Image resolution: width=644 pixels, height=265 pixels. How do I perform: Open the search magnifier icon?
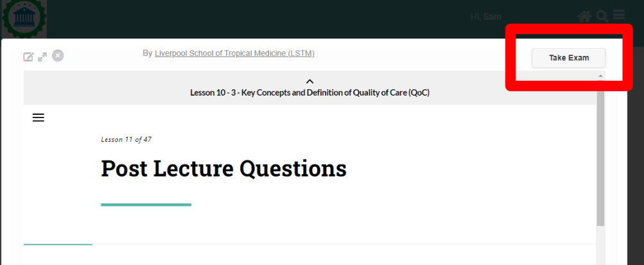pyautogui.click(x=602, y=17)
